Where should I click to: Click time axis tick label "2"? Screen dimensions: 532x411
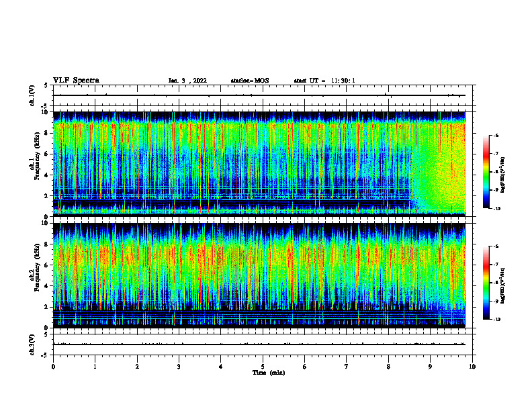click(x=137, y=367)
